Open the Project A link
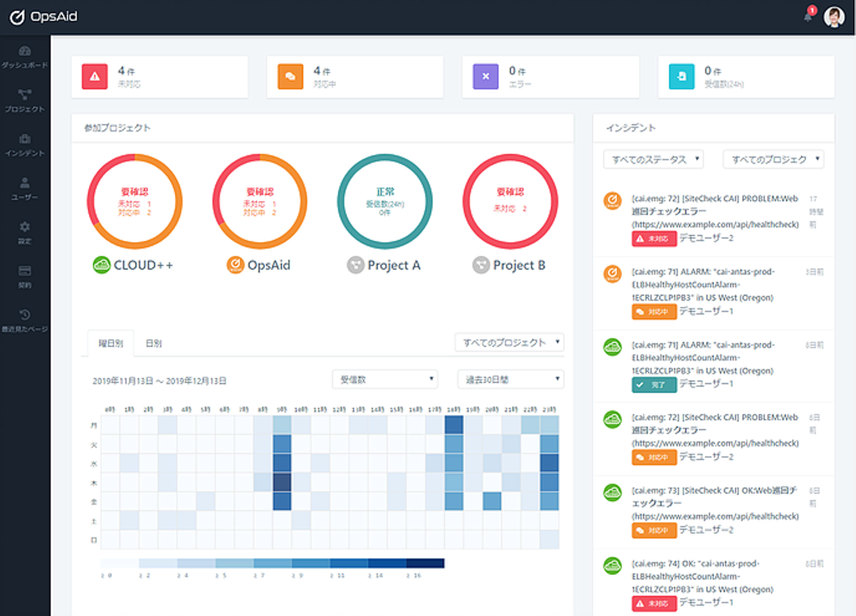The width and height of the screenshot is (856, 616). click(394, 265)
